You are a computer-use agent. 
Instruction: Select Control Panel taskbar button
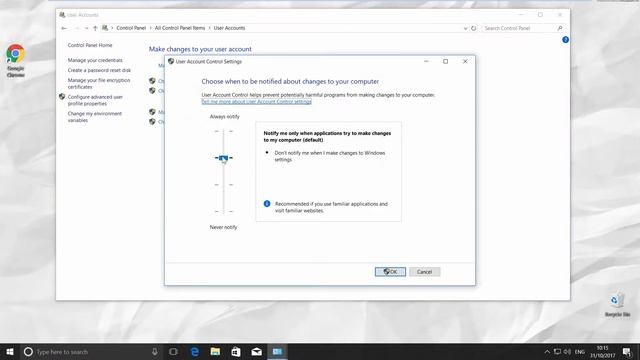[x=277, y=351]
